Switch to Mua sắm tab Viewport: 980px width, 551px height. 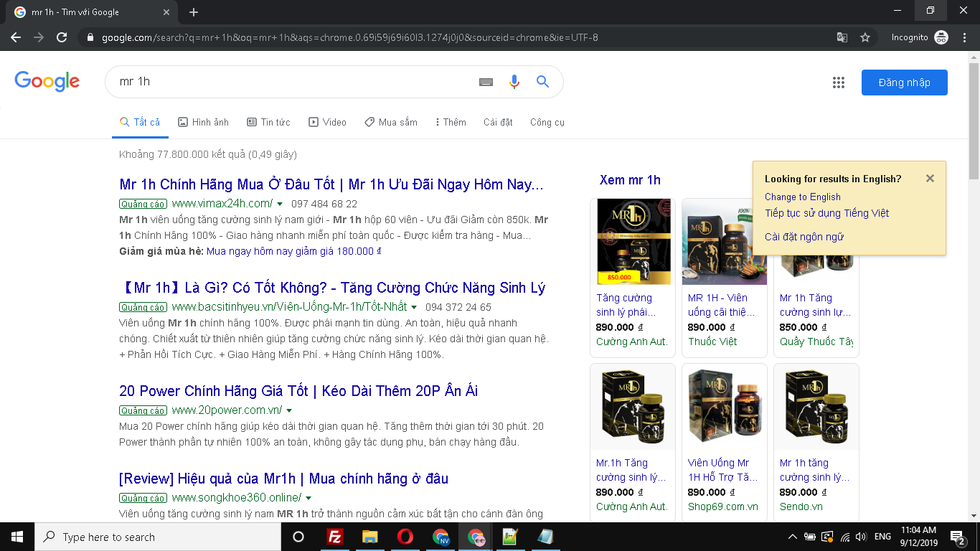point(390,122)
